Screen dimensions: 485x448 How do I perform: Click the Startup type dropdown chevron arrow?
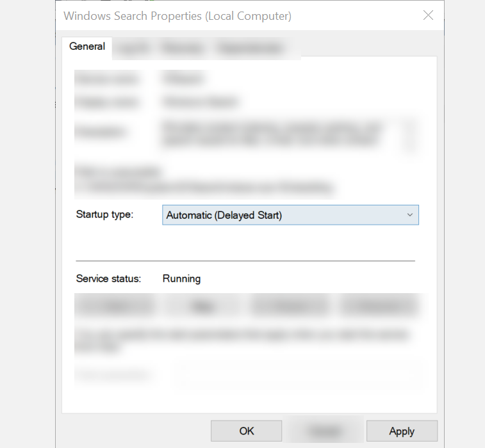410,215
